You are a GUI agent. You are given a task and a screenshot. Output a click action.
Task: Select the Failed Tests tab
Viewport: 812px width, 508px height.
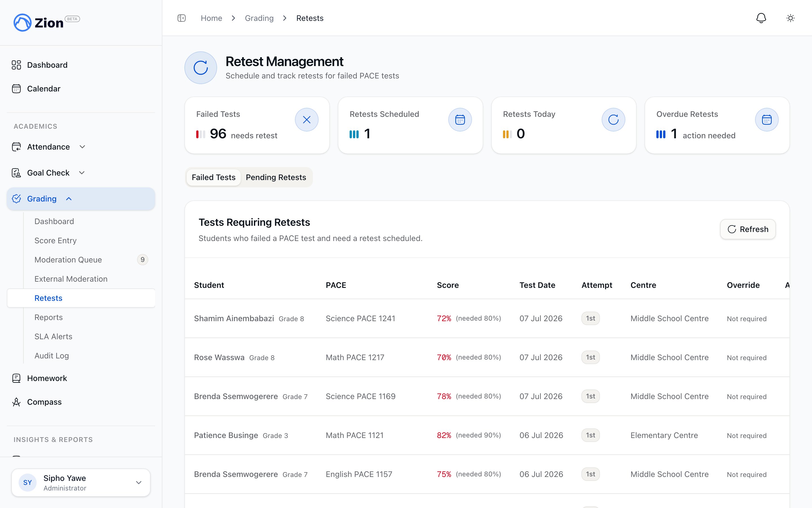pos(213,177)
